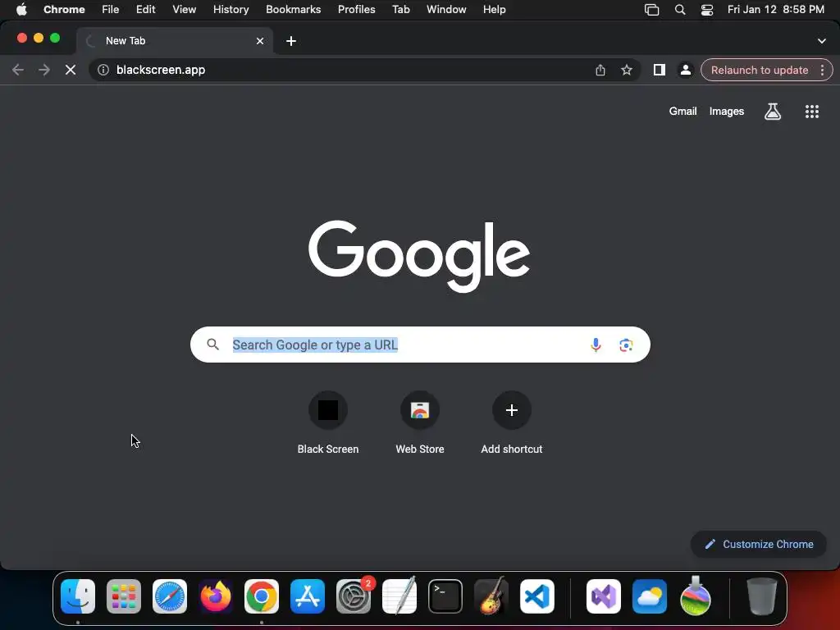Click Customize Chrome button

(x=759, y=545)
